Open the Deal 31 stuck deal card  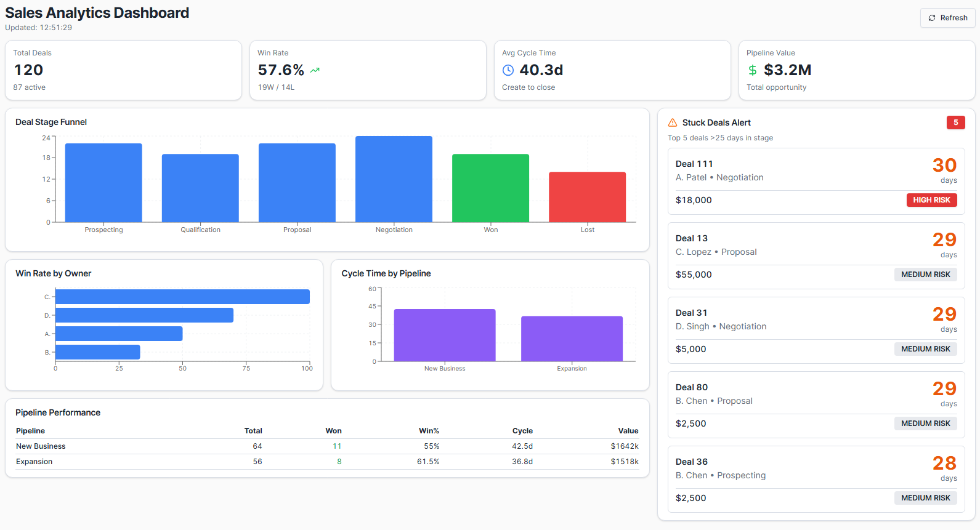pos(816,330)
